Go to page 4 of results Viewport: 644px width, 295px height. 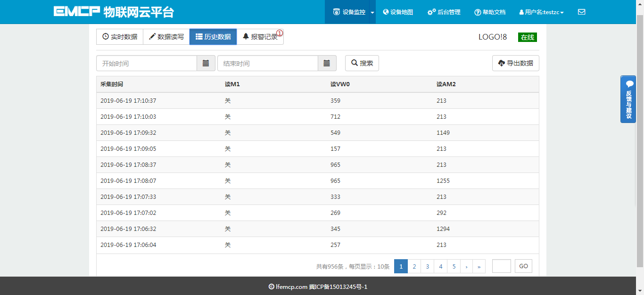[x=440, y=266]
